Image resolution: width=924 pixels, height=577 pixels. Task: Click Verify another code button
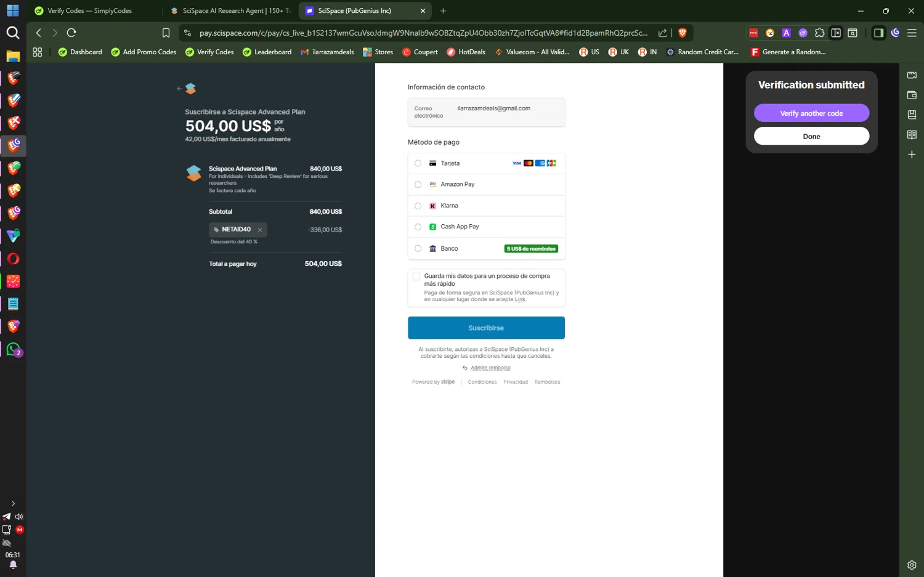tap(811, 113)
